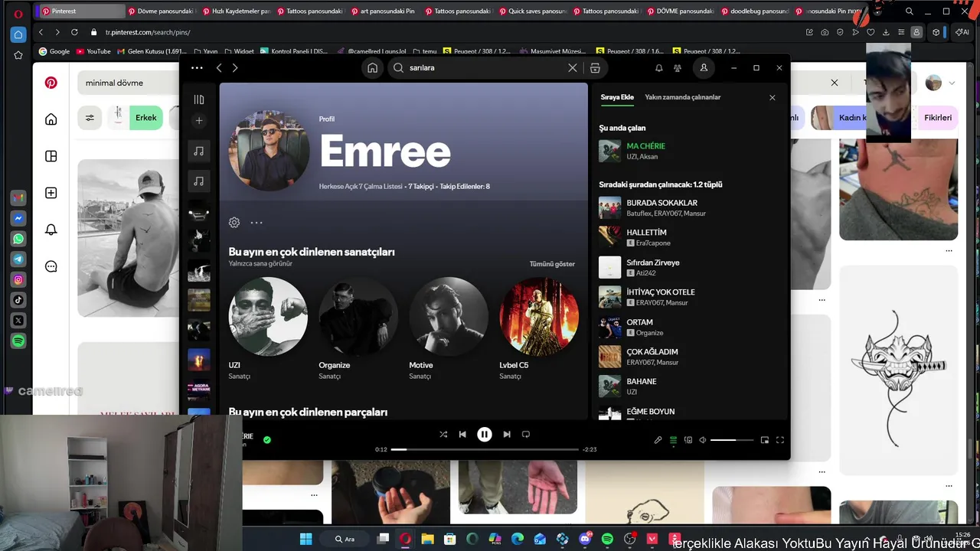Open the Spotify miniplayer
The width and height of the screenshot is (980, 551).
764,440
